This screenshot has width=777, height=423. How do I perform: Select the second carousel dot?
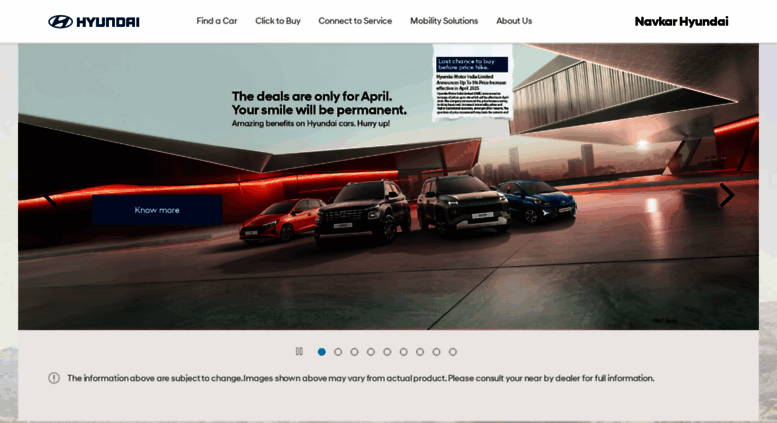click(x=338, y=352)
